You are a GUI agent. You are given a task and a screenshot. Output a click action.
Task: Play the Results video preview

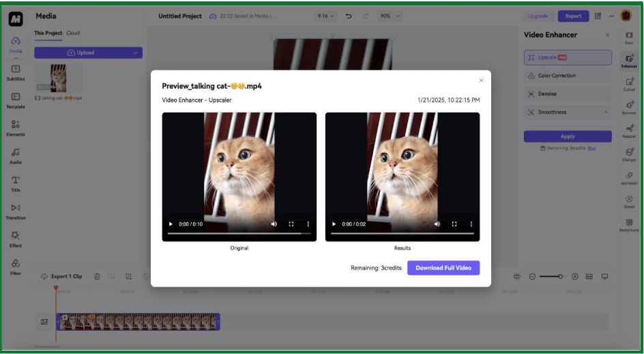coord(334,224)
